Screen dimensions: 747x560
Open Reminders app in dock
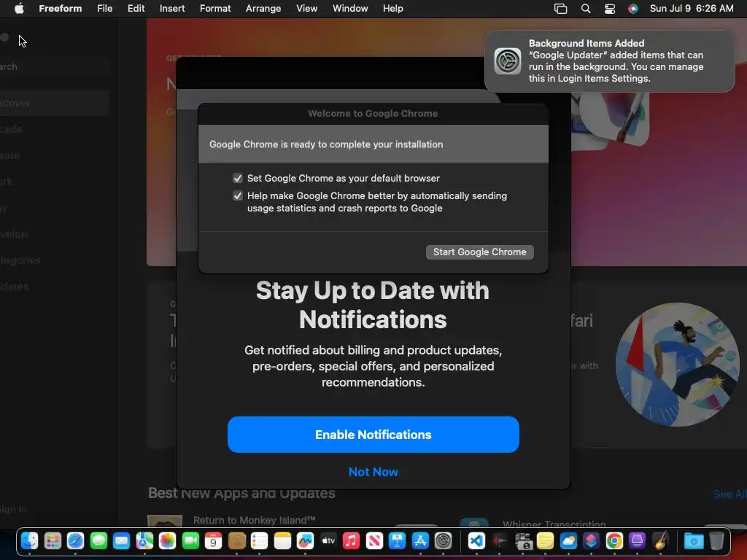259,541
